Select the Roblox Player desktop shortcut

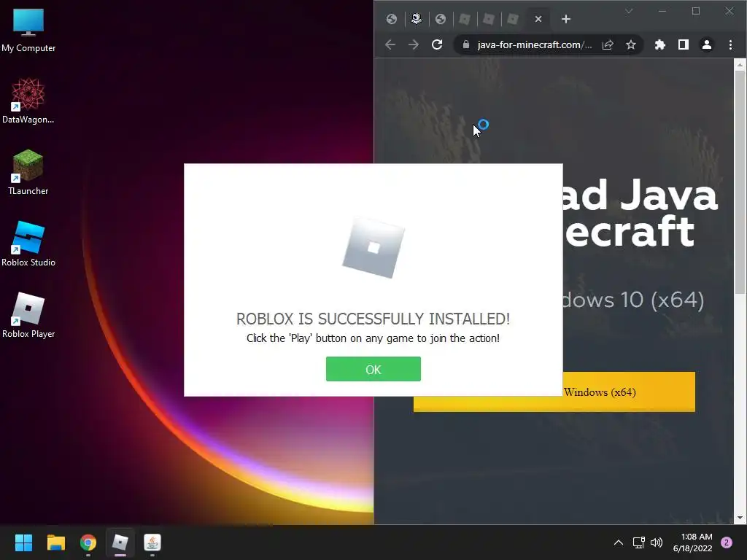tap(28, 315)
